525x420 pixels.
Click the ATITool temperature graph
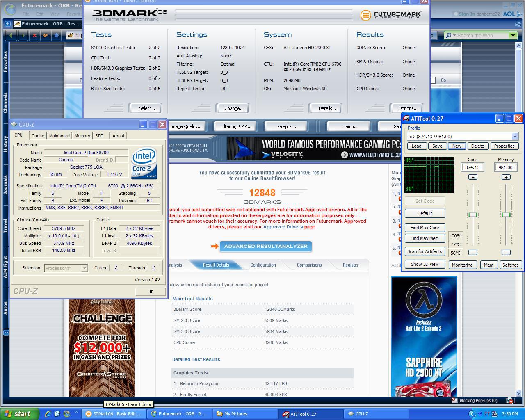(429, 174)
